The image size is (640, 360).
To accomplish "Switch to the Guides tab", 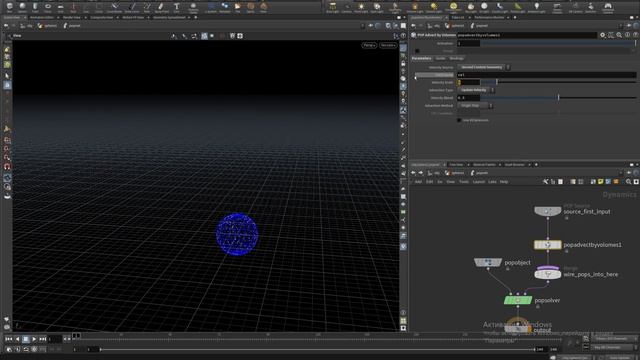I will point(440,58).
